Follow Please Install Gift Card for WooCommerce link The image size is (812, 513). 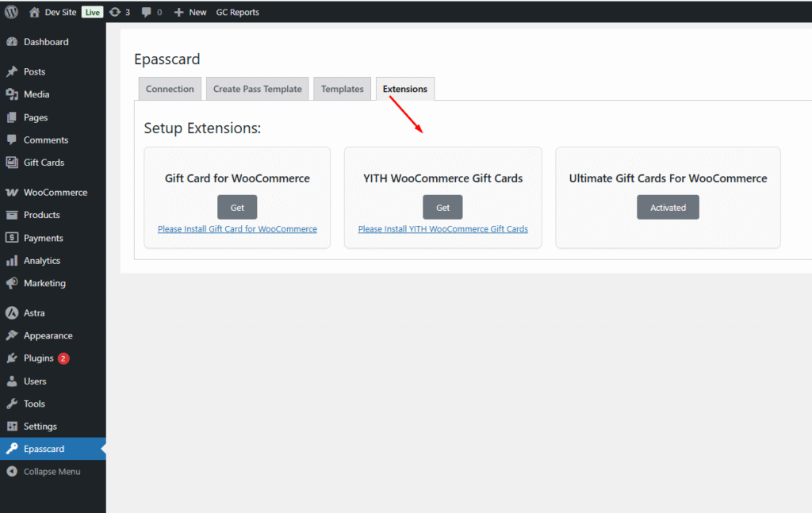pyautogui.click(x=237, y=229)
